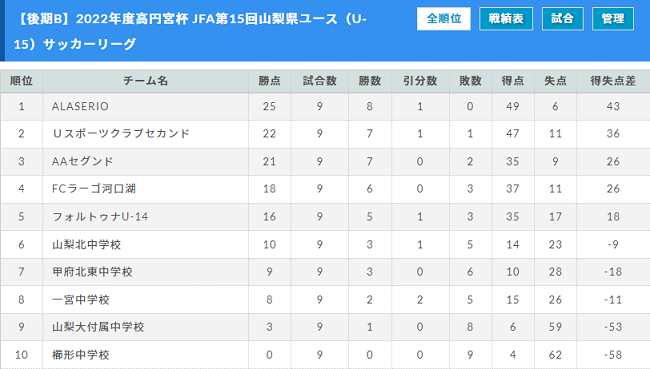650x369 pixels.
Task: Click the 勝点 column header
Action: 269,81
